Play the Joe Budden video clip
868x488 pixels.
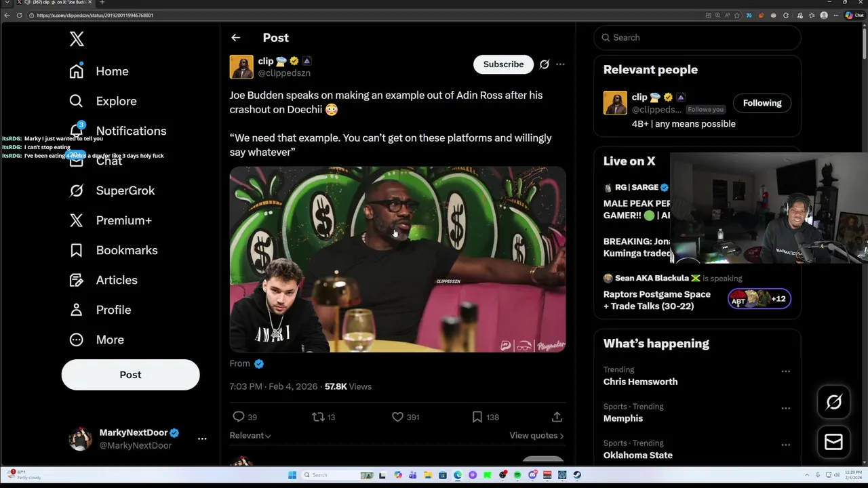(x=397, y=260)
